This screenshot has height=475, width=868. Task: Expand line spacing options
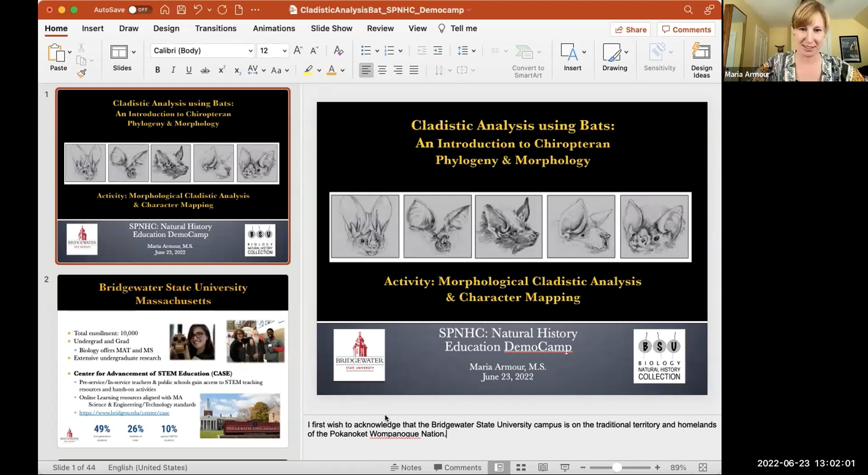(473, 51)
